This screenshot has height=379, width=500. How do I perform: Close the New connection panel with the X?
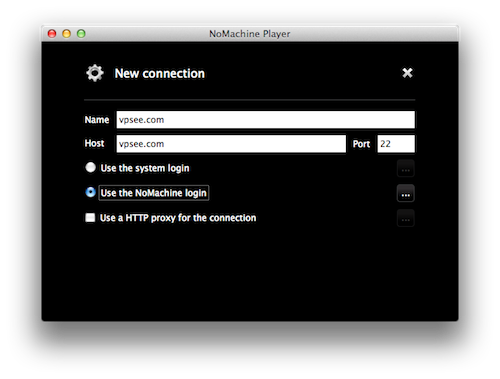coord(407,73)
